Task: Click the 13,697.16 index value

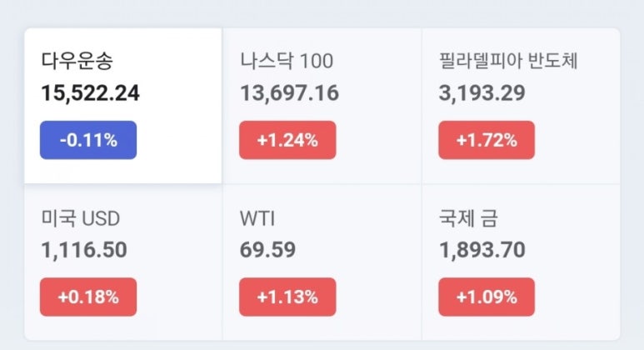Action: [290, 93]
